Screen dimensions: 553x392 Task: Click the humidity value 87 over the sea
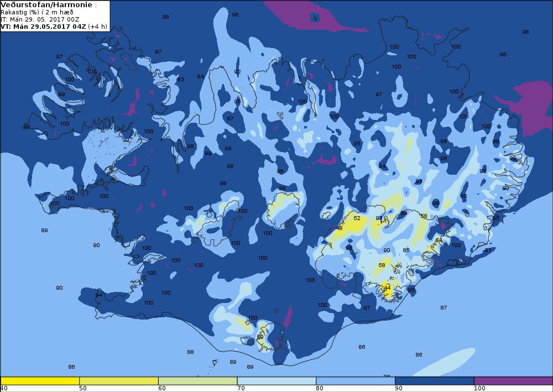tap(444, 308)
